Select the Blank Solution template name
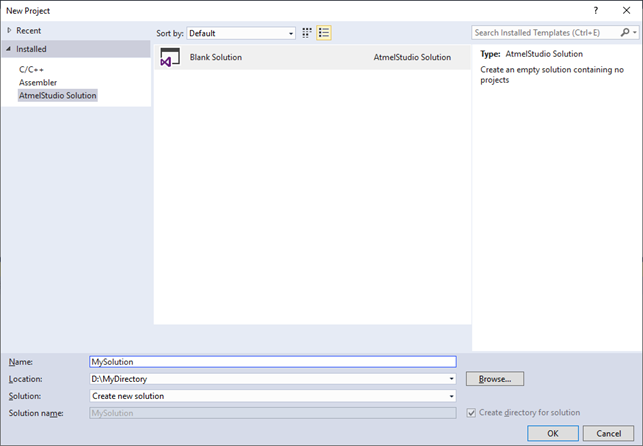 tap(216, 57)
